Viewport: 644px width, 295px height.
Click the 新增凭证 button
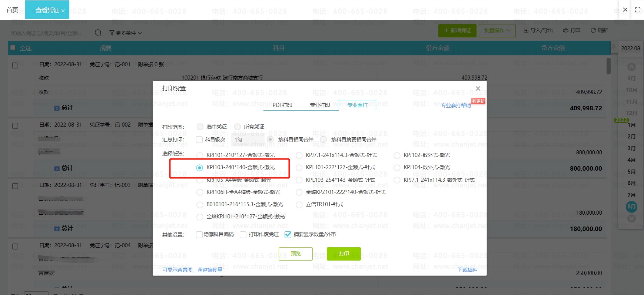tap(457, 30)
